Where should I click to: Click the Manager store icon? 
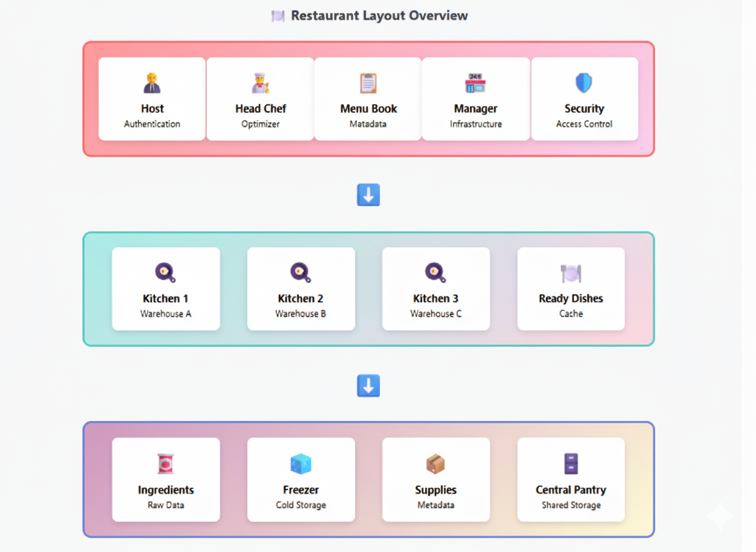click(x=475, y=83)
